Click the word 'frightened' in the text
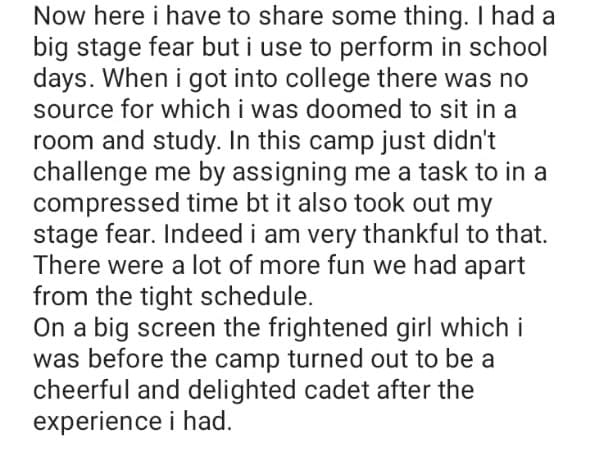The image size is (590, 465). point(328,328)
